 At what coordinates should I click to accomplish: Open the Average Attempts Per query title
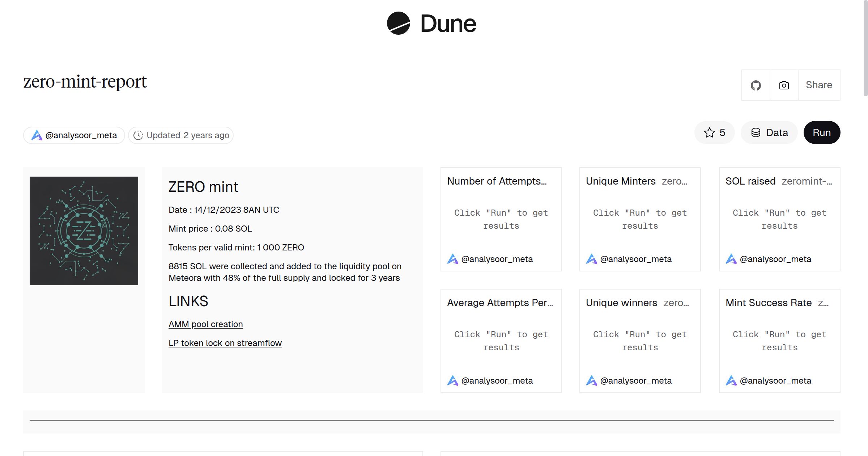pos(500,303)
